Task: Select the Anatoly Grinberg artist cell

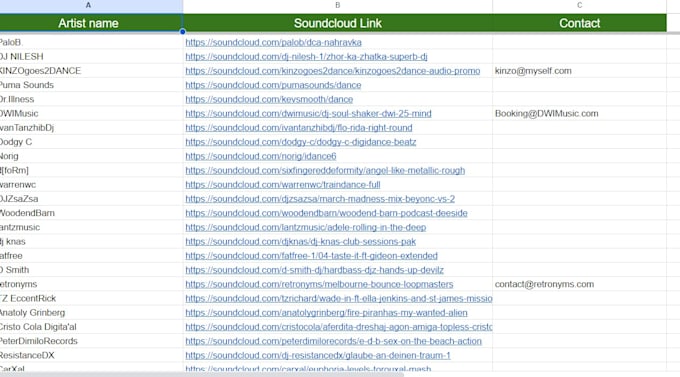Action: click(91, 313)
